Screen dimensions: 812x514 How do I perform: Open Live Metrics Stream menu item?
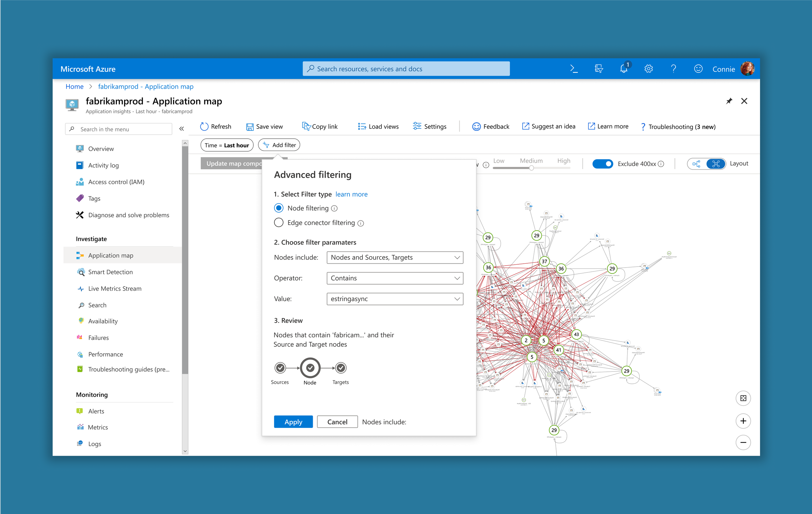pos(115,289)
